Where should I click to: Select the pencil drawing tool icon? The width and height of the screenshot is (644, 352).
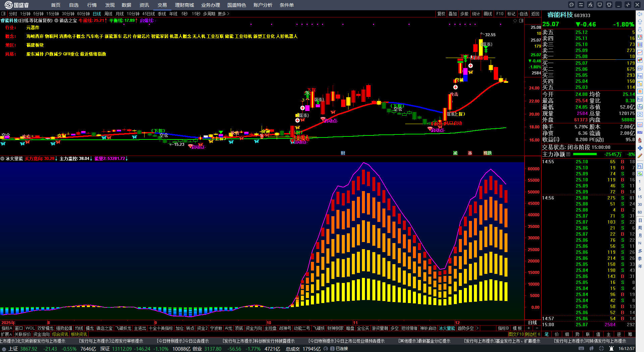click(640, 156)
